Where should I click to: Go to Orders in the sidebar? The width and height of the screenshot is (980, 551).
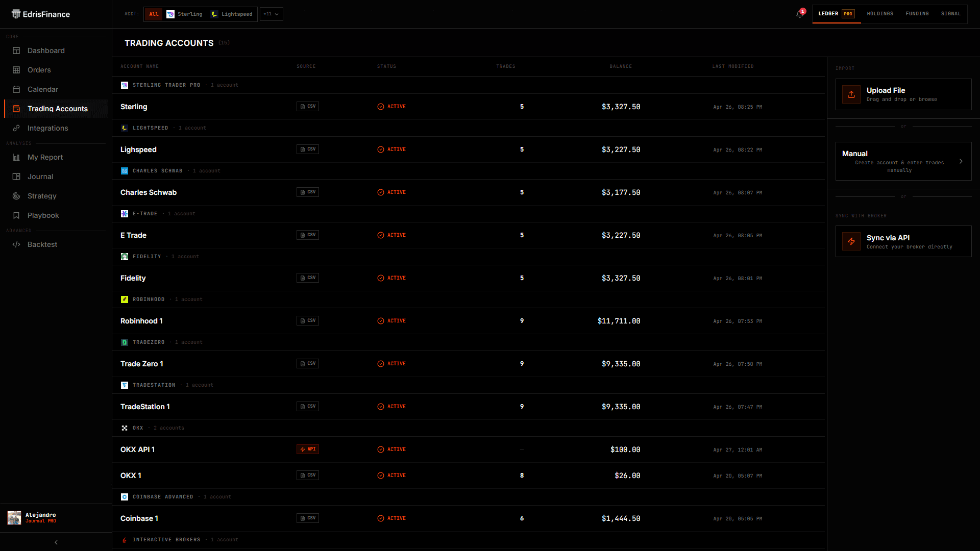click(x=56, y=70)
